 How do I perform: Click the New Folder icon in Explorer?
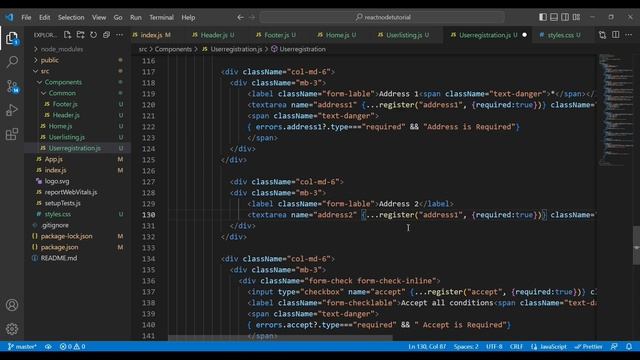click(x=80, y=35)
